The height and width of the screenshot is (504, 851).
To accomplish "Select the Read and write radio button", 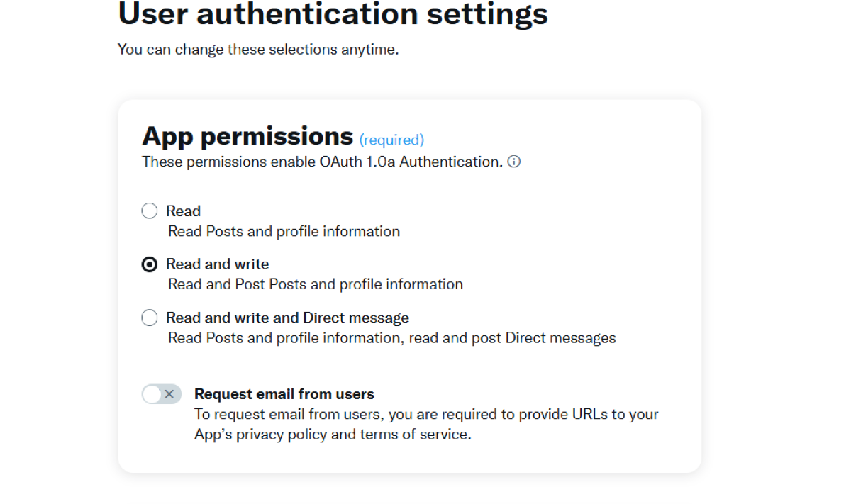I will pos(150,264).
